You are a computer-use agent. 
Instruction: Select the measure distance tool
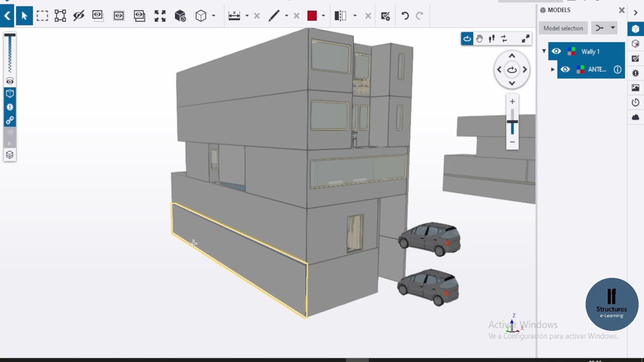point(234,16)
